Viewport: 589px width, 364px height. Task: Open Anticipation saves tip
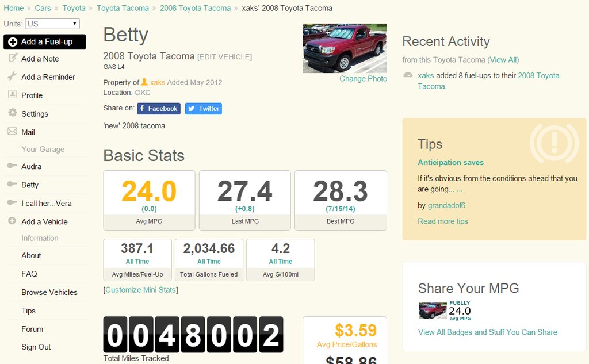451,163
